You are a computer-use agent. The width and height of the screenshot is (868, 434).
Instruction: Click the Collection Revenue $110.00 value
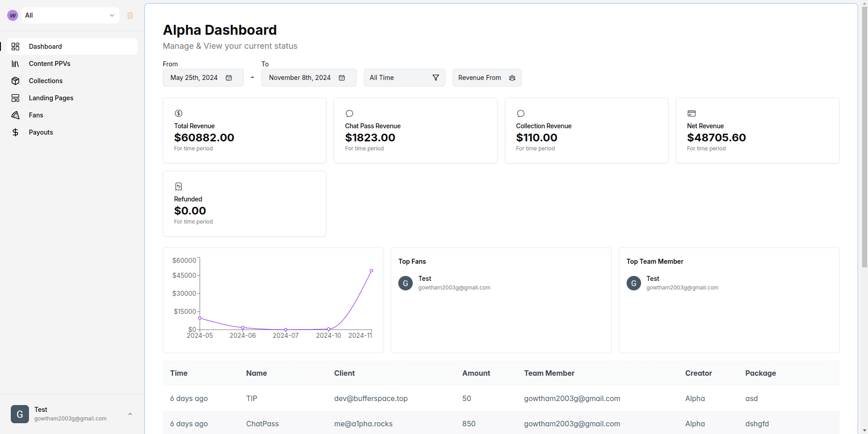[x=537, y=138]
